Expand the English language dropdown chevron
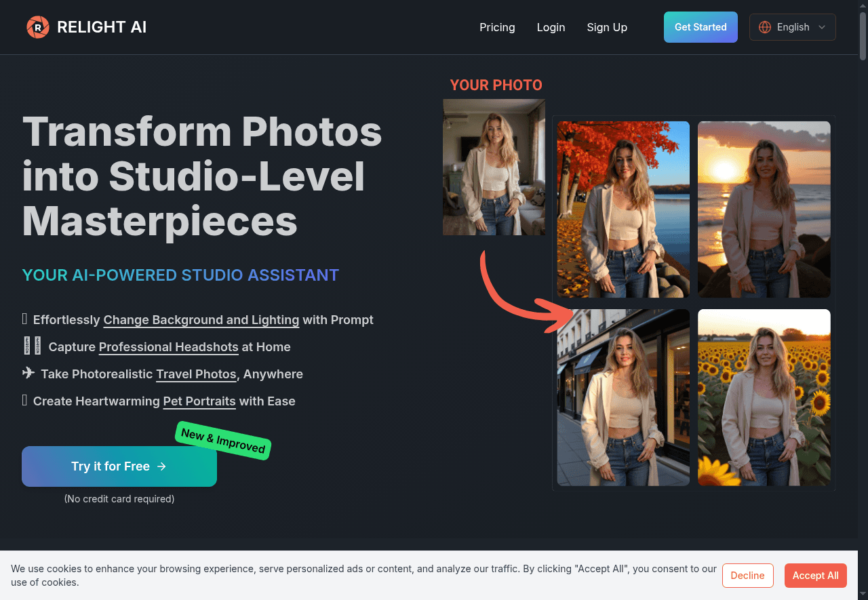 tap(822, 27)
